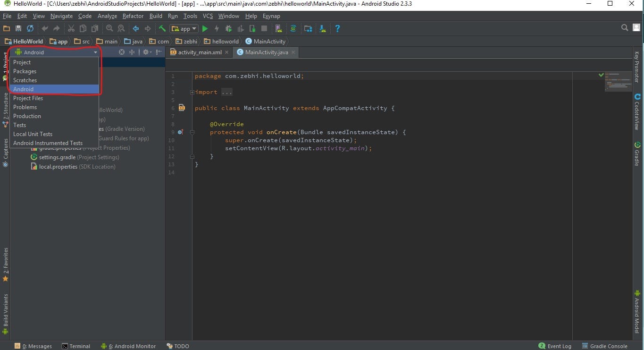644x350 pixels.
Task: Toggle the Android Monitor bottom panel button
Action: tap(128, 346)
